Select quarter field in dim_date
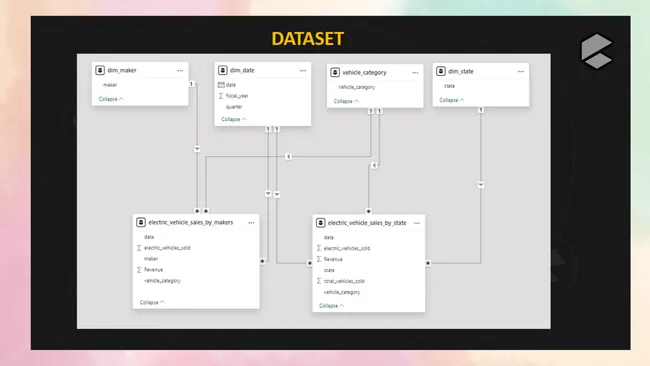Viewport: 650px width, 366px height. (234, 107)
